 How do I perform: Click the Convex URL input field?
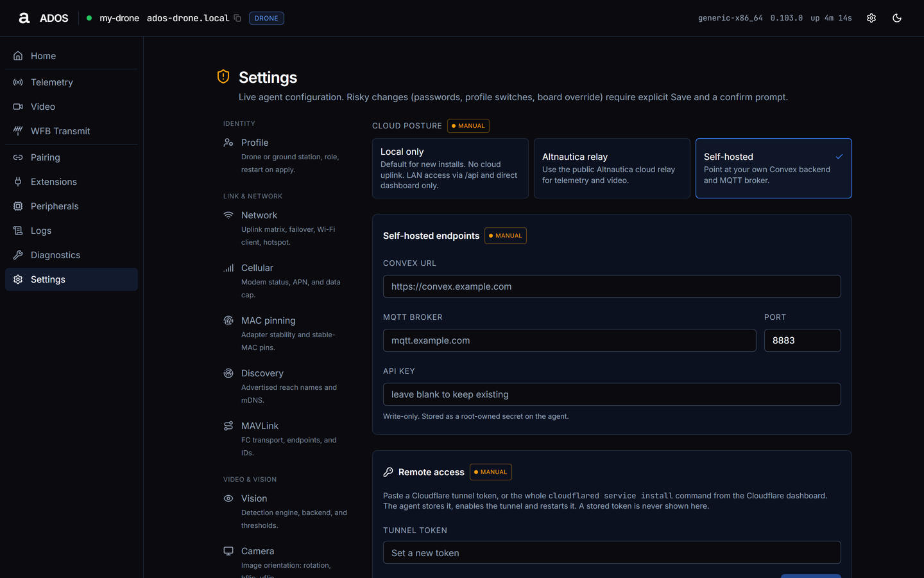pos(612,286)
